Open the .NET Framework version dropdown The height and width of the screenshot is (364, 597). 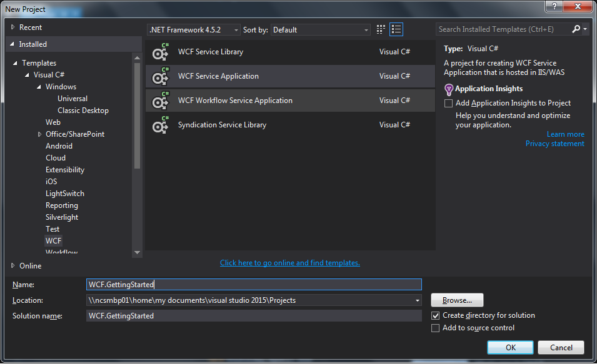click(x=234, y=29)
